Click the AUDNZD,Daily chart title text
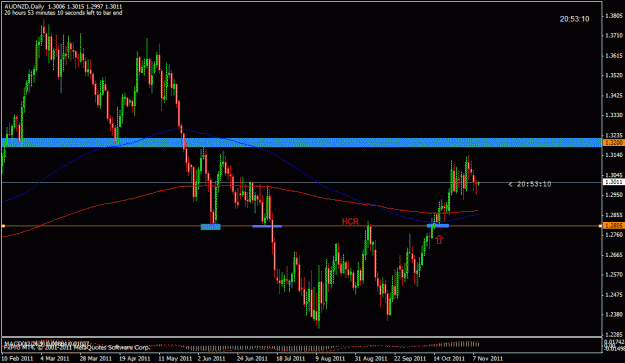This screenshot has width=625, height=363. [x=24, y=7]
